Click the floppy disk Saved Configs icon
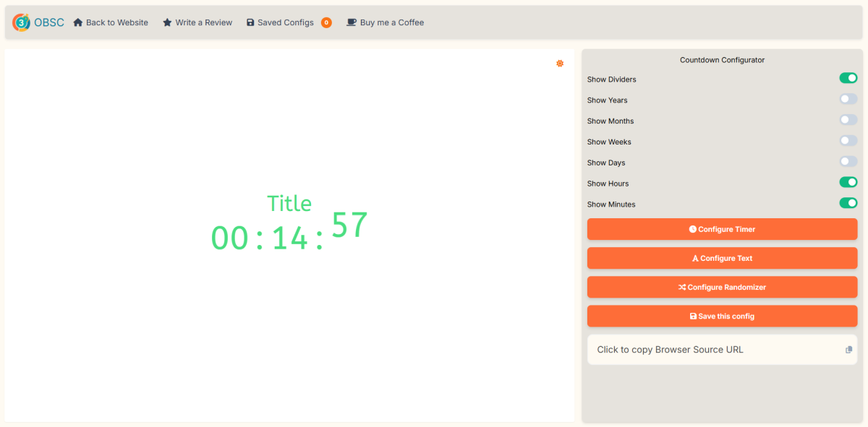 pos(250,22)
